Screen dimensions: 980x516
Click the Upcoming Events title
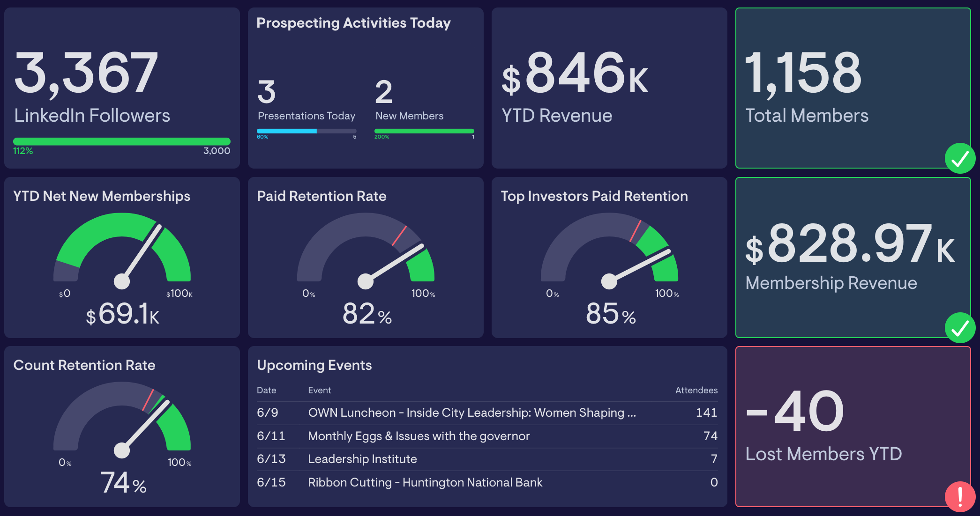point(314,365)
